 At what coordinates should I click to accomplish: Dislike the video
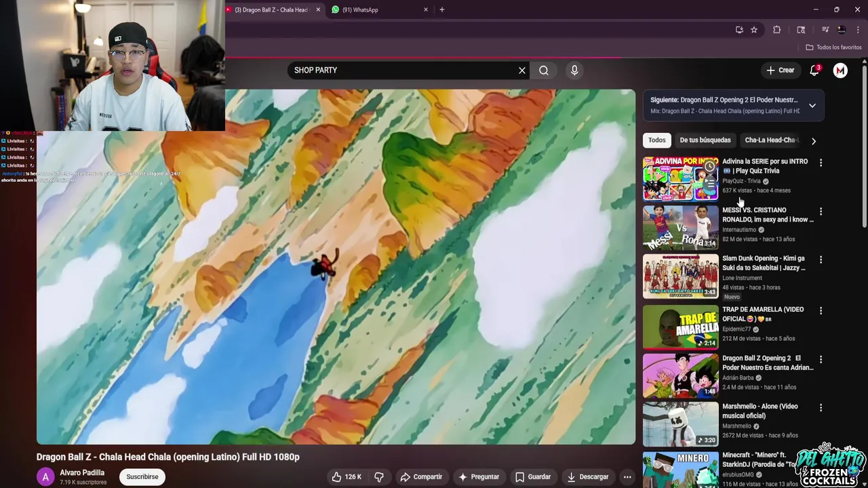point(379,477)
